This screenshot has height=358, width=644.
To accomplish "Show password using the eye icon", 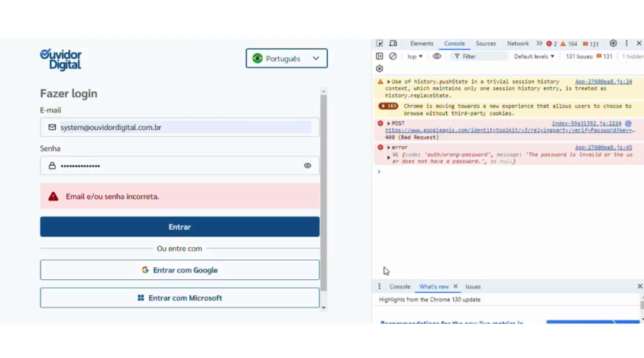I will coord(307,165).
